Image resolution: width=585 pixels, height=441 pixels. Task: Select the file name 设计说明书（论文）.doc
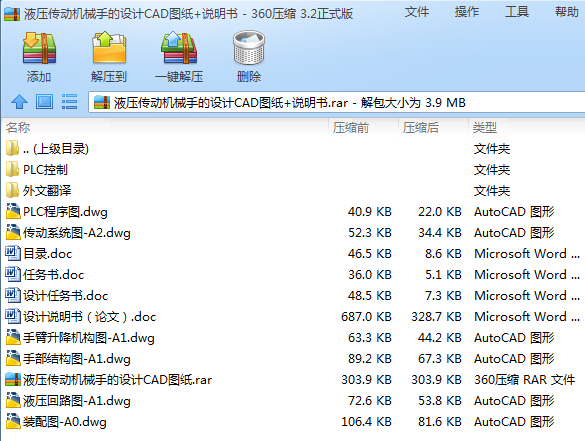(90, 316)
